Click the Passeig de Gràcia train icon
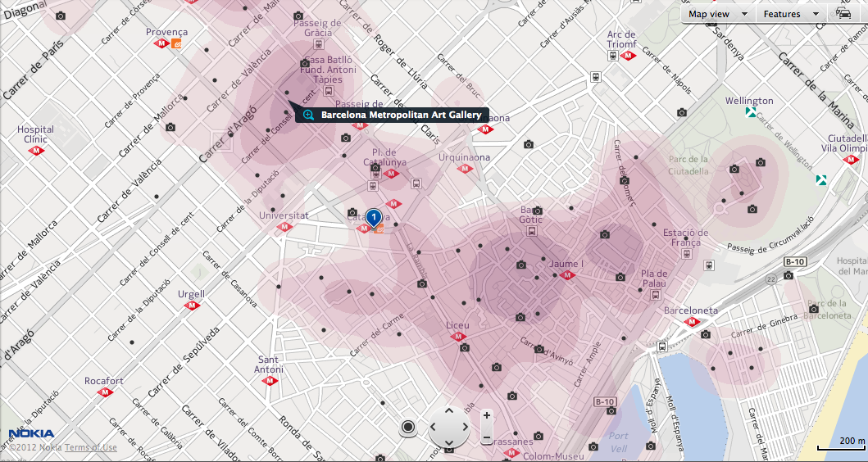868x462 pixels. [x=318, y=44]
